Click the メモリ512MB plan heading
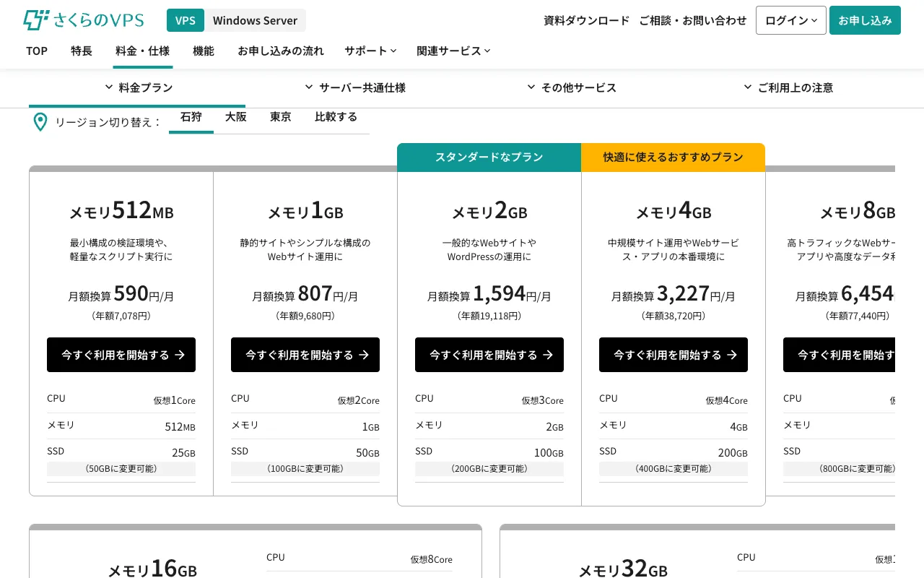 [121, 211]
